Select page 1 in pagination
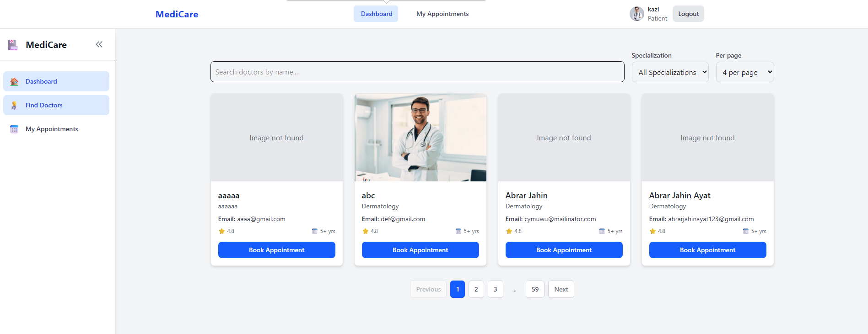Screen dimensions: 868x334 (x=458, y=289)
